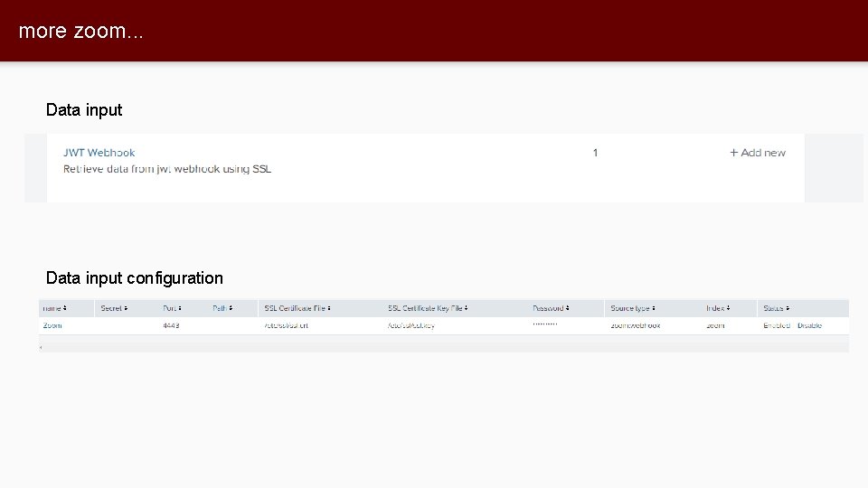The width and height of the screenshot is (868, 488).
Task: Sort the table by name column
Action: 55,308
